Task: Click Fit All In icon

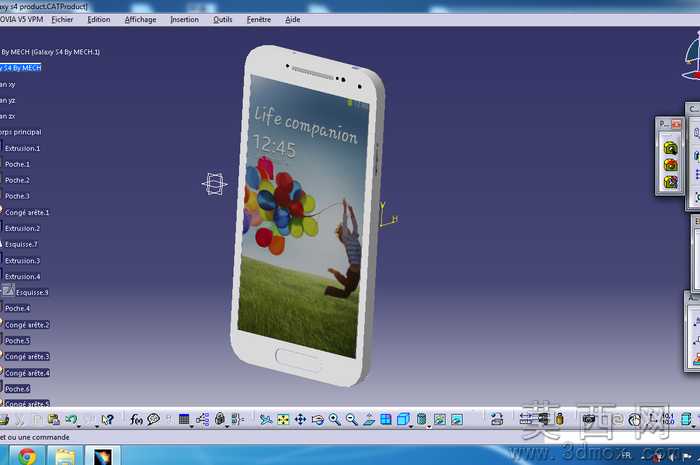Action: click(283, 419)
